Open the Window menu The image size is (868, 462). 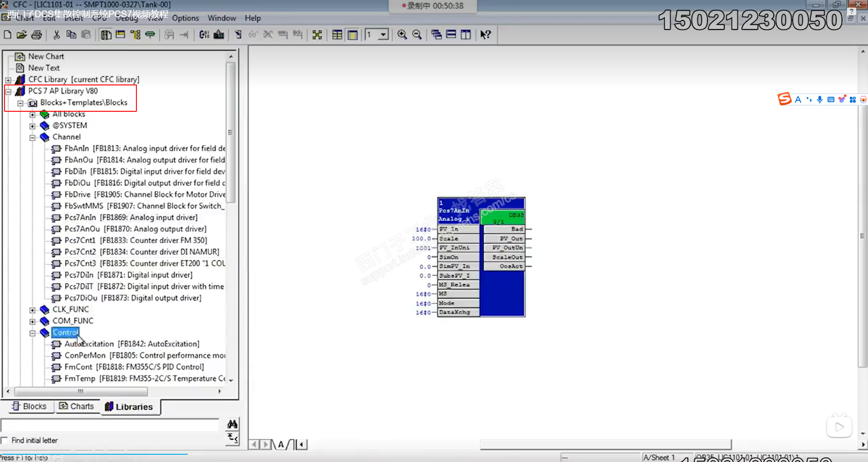(x=222, y=18)
